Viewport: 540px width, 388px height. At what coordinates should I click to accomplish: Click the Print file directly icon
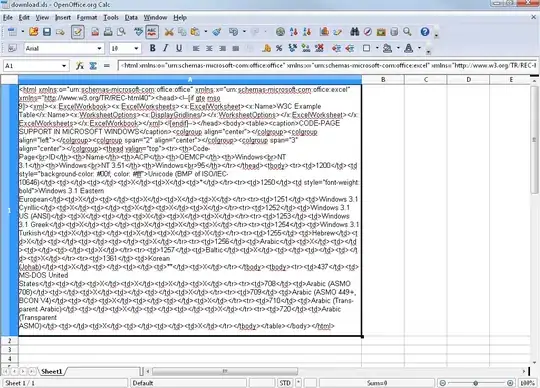coord(108,32)
